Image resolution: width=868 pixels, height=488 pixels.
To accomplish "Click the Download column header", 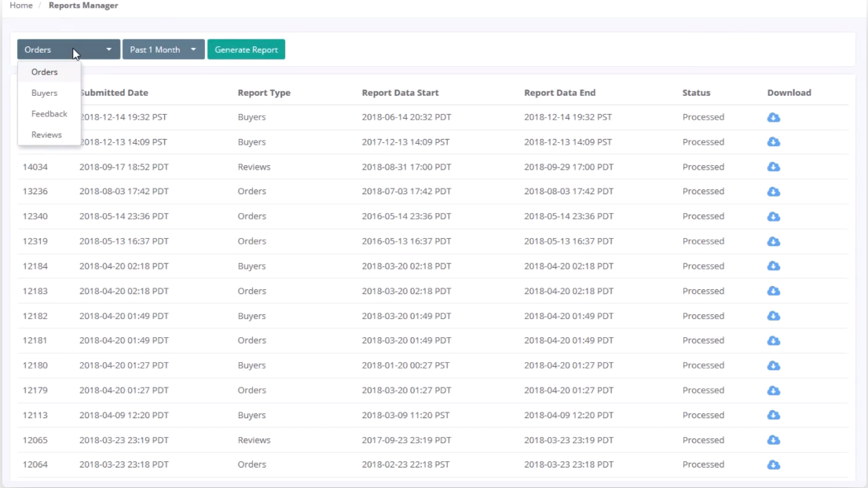I will pyautogui.click(x=789, y=93).
